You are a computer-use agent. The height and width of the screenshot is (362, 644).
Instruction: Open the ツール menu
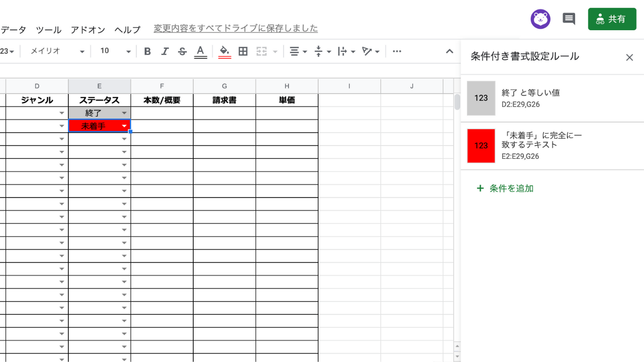(49, 30)
